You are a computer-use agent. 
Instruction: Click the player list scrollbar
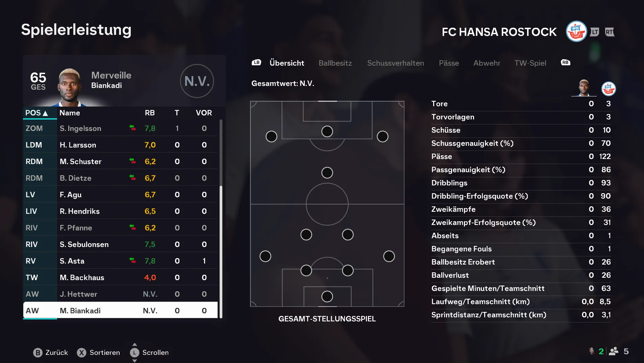point(221,219)
